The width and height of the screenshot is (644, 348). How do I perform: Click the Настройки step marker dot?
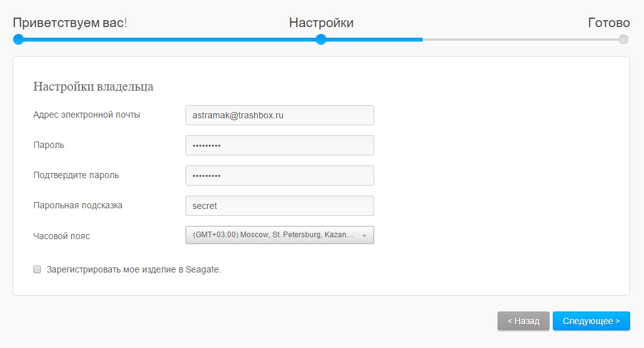click(x=321, y=40)
